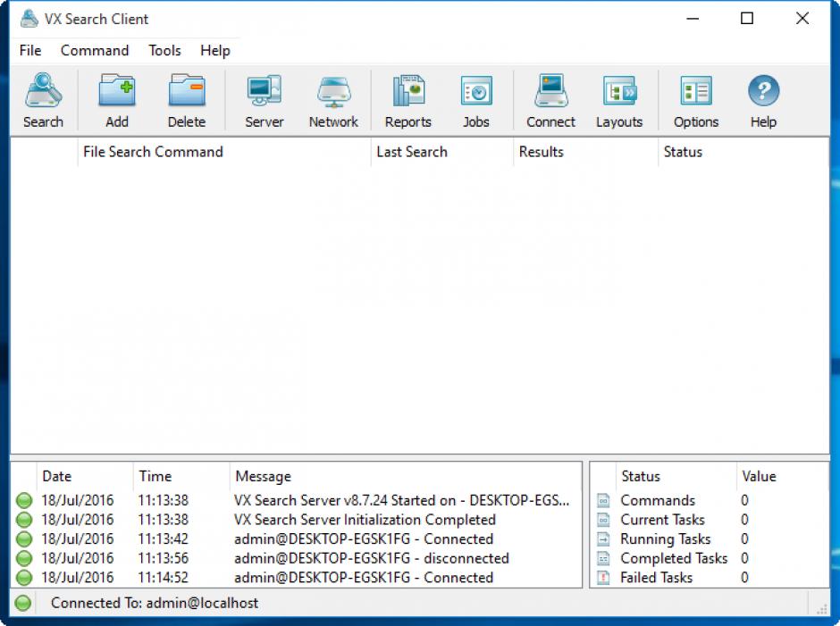
Task: Select the 'Running Tasks' status row label
Action: point(666,539)
